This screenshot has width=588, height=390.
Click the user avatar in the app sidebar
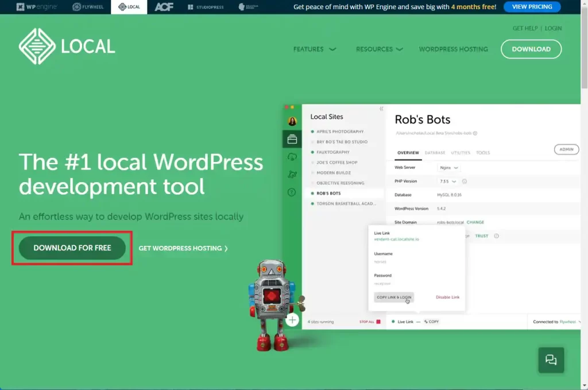[x=292, y=121]
